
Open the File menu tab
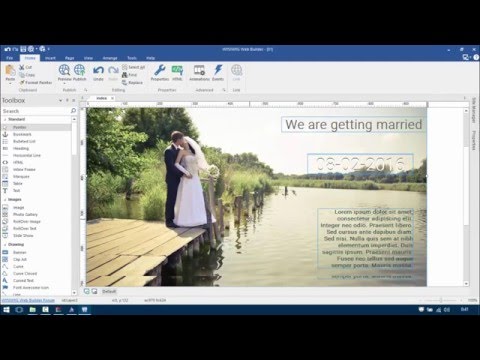click(10, 58)
